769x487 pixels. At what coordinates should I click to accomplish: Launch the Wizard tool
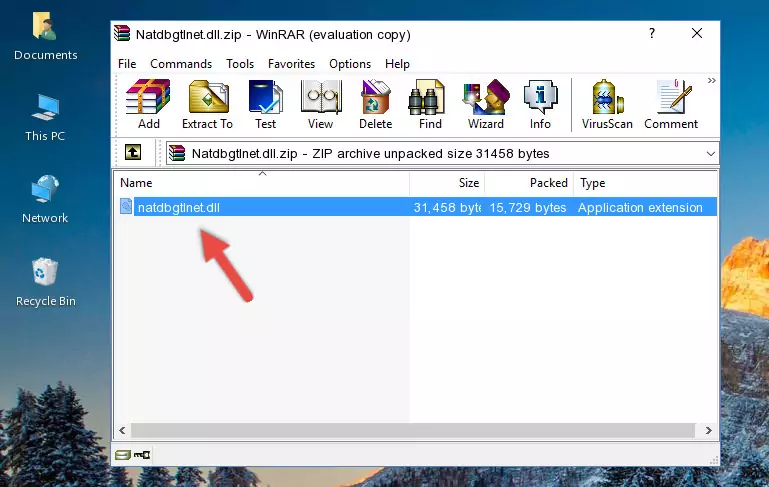click(x=486, y=104)
